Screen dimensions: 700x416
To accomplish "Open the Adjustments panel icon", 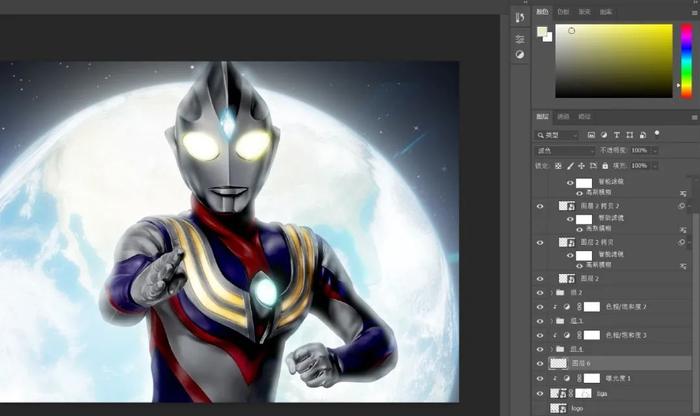I will click(x=520, y=54).
